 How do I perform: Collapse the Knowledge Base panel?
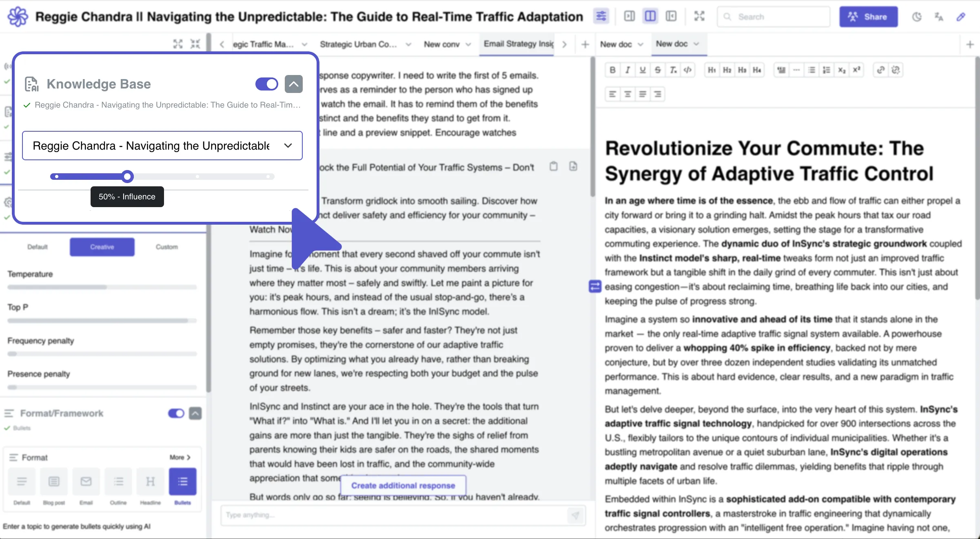tap(293, 84)
